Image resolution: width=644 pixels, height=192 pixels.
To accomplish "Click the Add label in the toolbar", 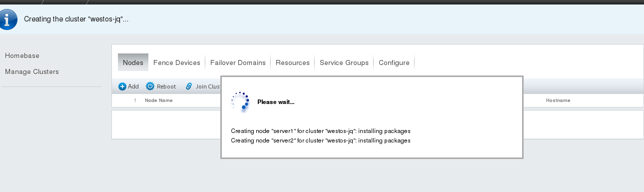I will (133, 86).
